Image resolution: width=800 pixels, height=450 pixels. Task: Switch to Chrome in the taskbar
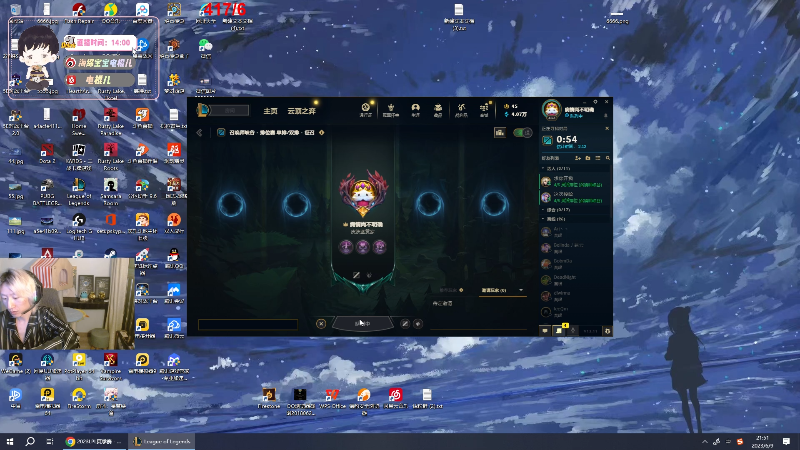tap(95, 441)
